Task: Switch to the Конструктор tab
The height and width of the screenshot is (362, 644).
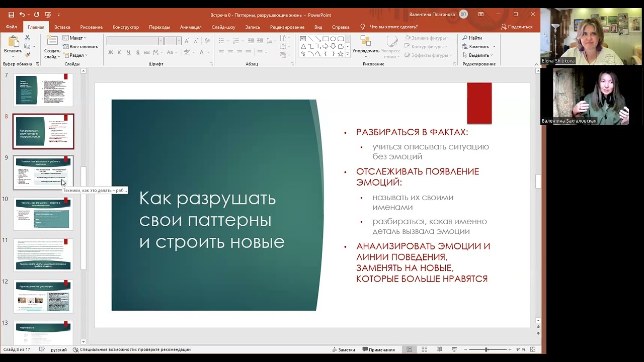Action: (126, 27)
